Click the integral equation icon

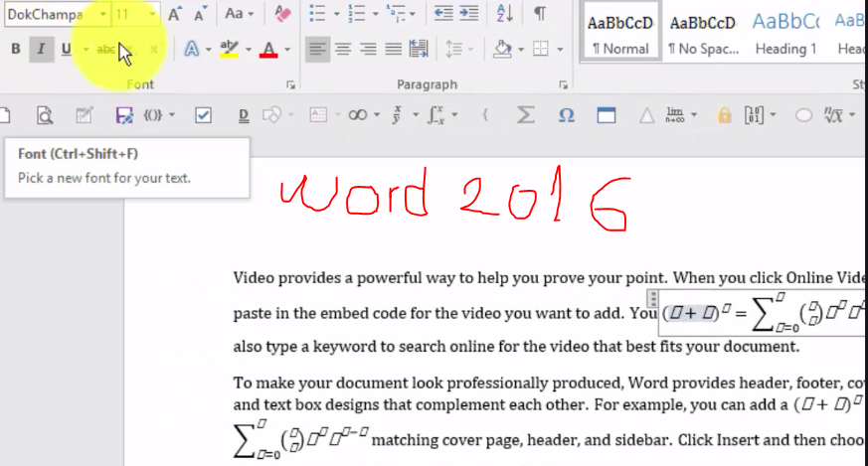pos(436,115)
